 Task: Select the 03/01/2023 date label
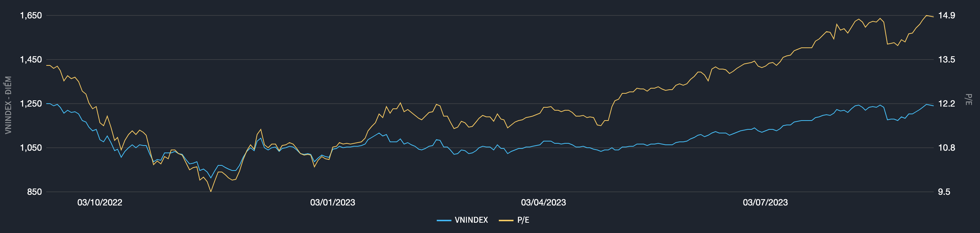coord(332,202)
